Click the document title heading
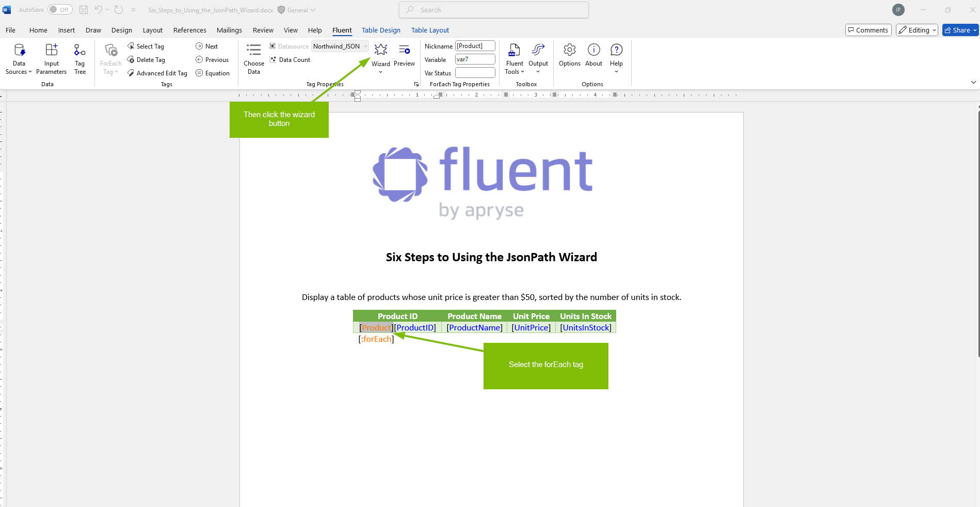This screenshot has width=980, height=507. tap(491, 257)
